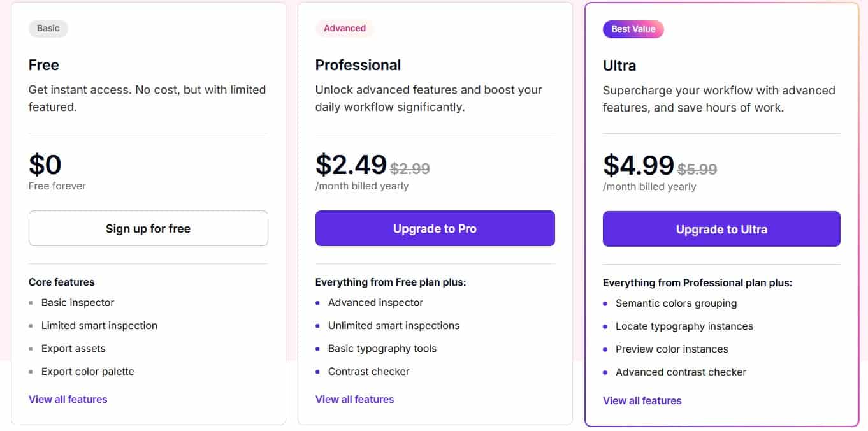Click the Sign up for free button
The image size is (868, 431).
(x=148, y=228)
